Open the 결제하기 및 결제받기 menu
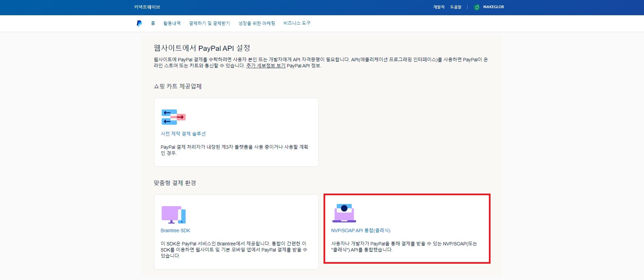This screenshot has width=644, height=280. coord(209,23)
